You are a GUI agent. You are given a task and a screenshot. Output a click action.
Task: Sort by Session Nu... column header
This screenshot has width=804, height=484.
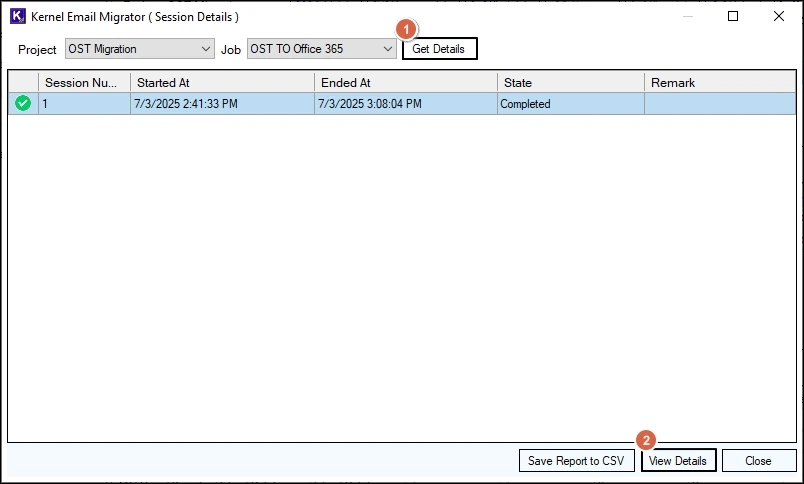85,83
